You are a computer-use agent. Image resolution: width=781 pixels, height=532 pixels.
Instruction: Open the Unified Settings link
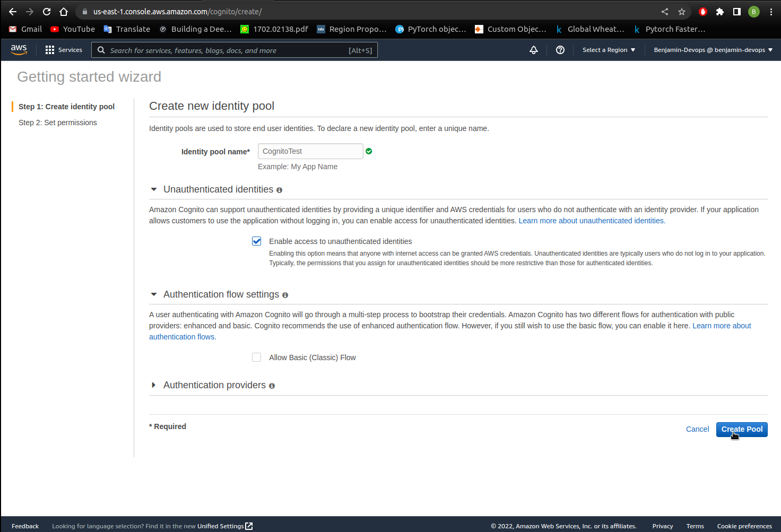point(225,526)
